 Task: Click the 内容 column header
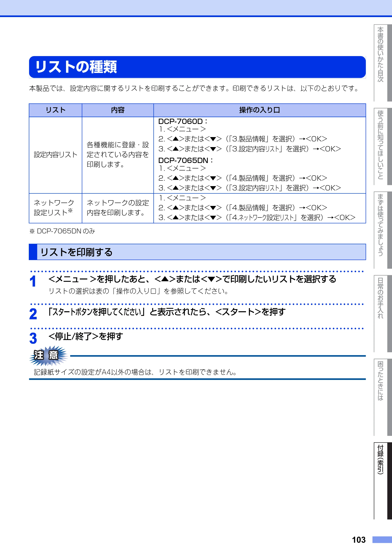[x=118, y=110]
